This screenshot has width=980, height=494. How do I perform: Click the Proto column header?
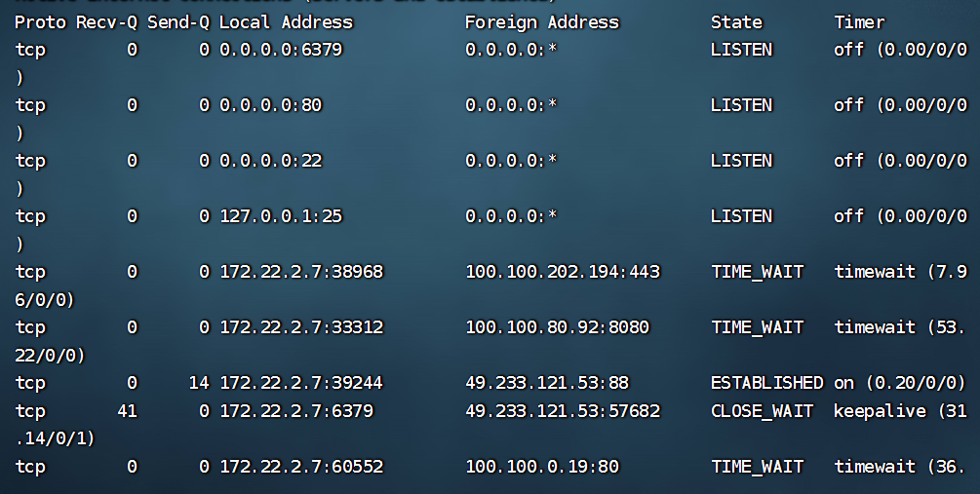point(40,21)
